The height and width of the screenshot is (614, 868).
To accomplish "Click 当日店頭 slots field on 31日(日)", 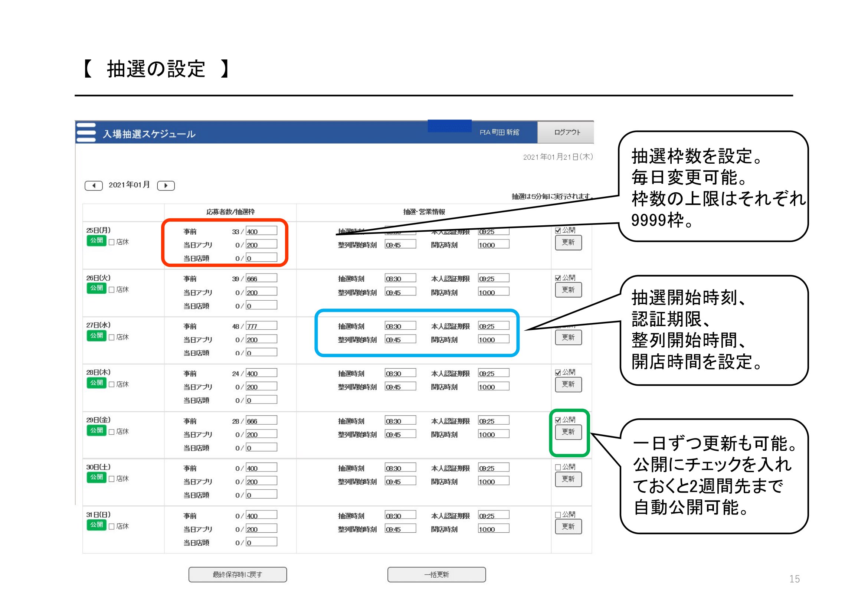I will (261, 542).
